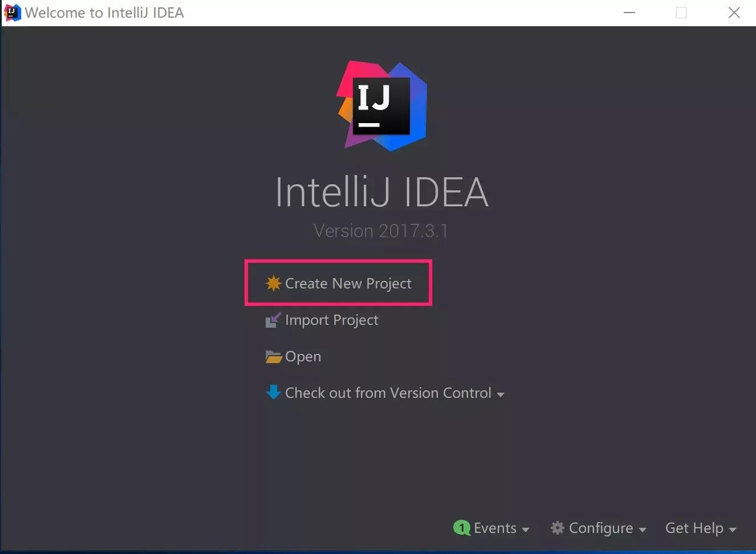This screenshot has width=756, height=554.
Task: Open the Configure menu label
Action: coord(600,528)
